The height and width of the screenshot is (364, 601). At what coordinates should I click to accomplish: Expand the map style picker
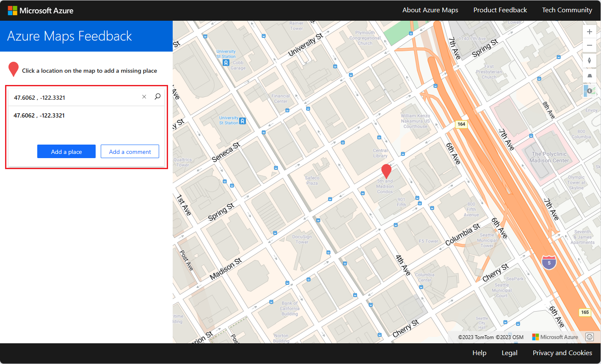[589, 91]
